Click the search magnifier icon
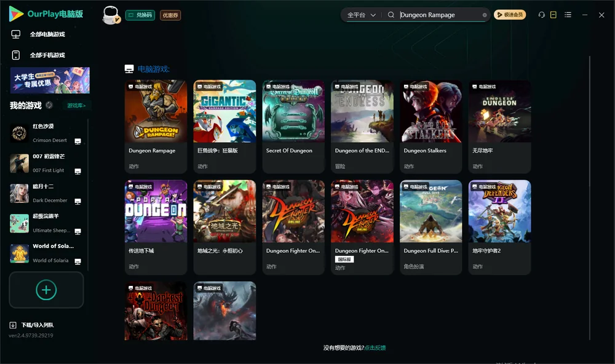Viewport: 615px width, 364px height. [x=391, y=15]
